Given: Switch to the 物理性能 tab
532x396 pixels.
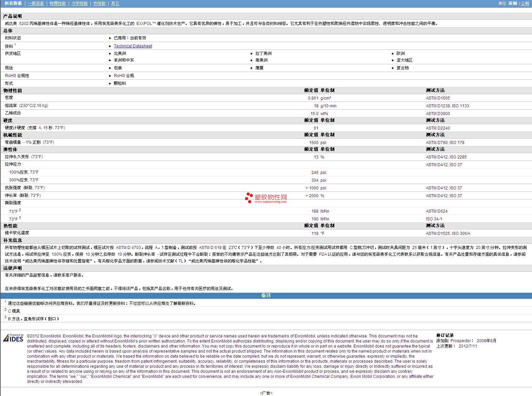Looking at the screenshot, I should tap(58, 3).
